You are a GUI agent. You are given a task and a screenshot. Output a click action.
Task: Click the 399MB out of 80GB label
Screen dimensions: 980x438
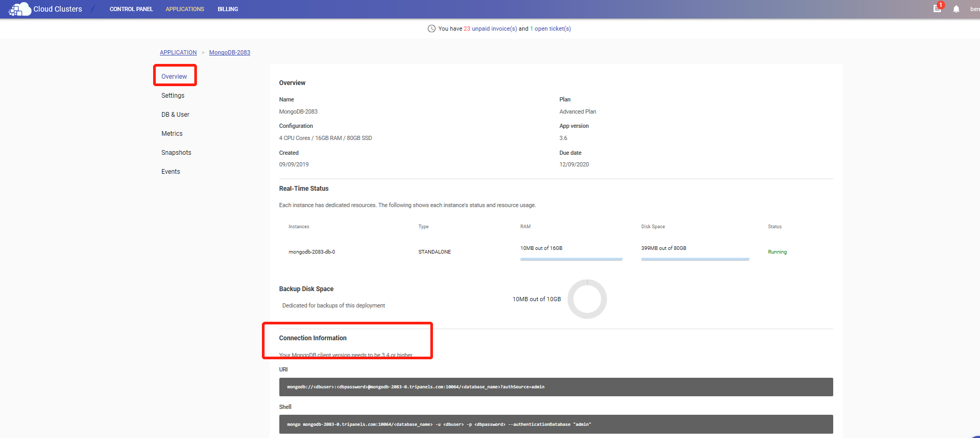coord(664,248)
